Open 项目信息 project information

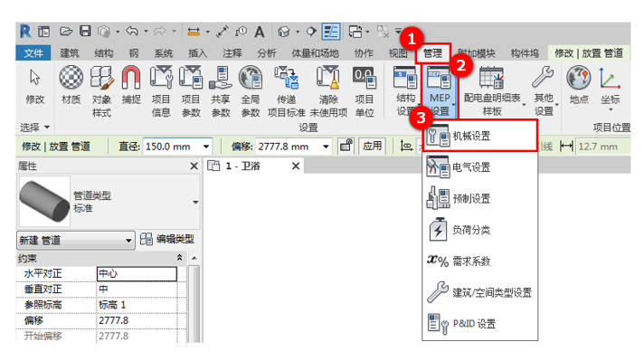tap(161, 90)
